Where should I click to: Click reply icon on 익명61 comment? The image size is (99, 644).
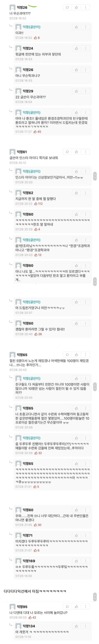point(67,152)
